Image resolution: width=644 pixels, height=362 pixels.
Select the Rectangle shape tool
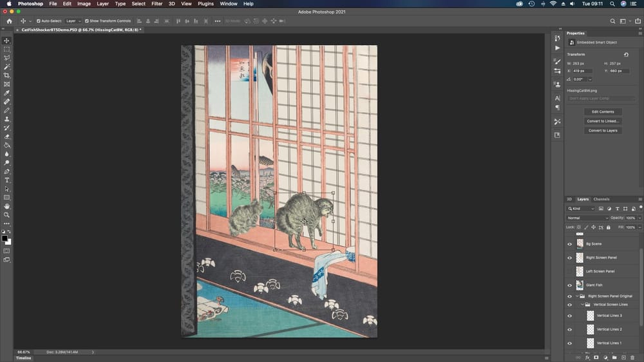(6, 198)
